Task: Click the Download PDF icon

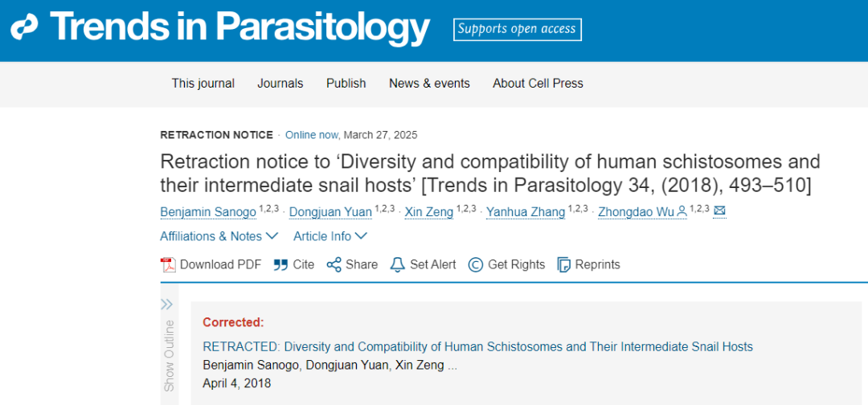Action: pyautogui.click(x=168, y=265)
